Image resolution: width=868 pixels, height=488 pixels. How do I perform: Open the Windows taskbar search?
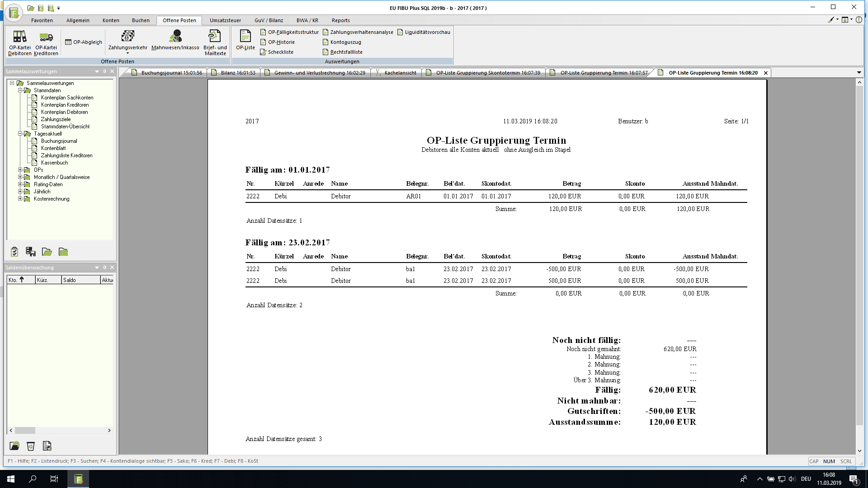tap(33, 479)
